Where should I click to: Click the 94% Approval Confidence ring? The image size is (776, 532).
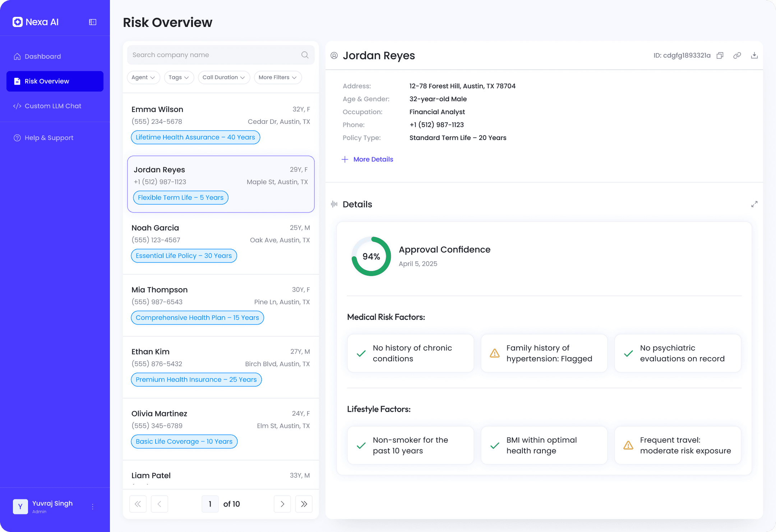(371, 256)
